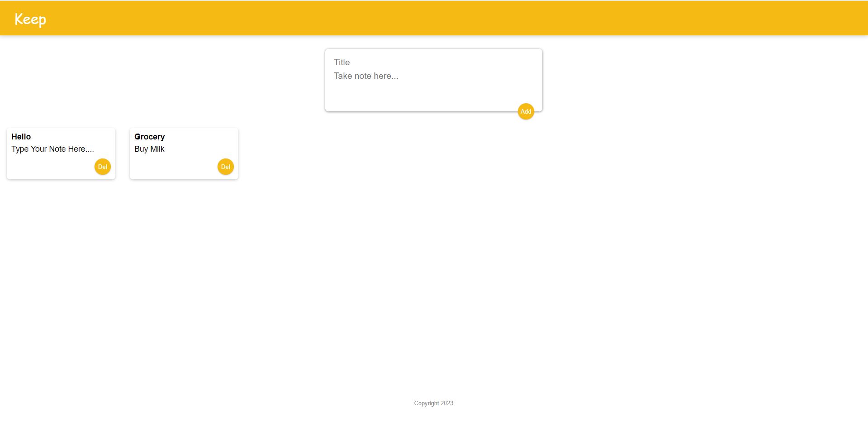Click the year '2023' in footer
868x422 pixels.
447,403
